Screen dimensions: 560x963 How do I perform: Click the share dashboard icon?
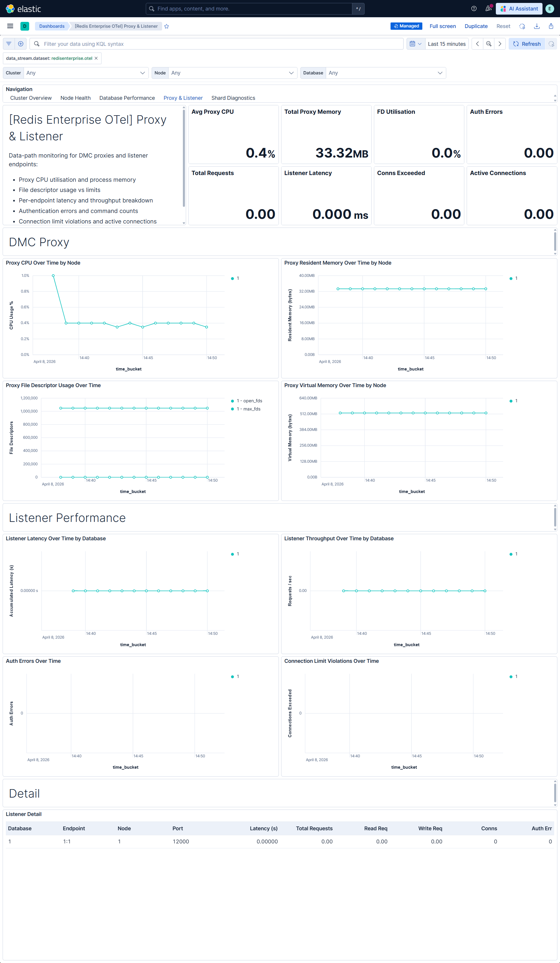coord(551,26)
